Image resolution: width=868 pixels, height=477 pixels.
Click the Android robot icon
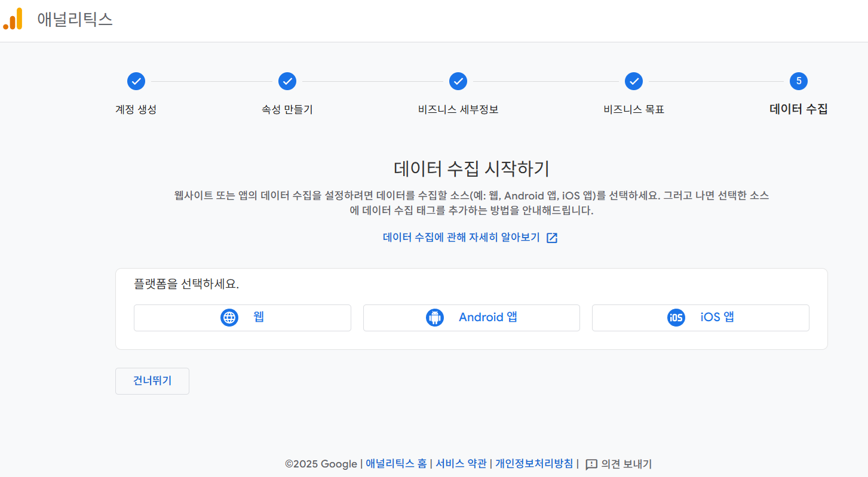pos(435,317)
